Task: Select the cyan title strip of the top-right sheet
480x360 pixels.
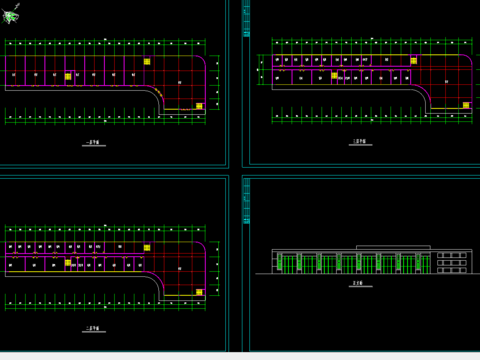Action: (247, 18)
